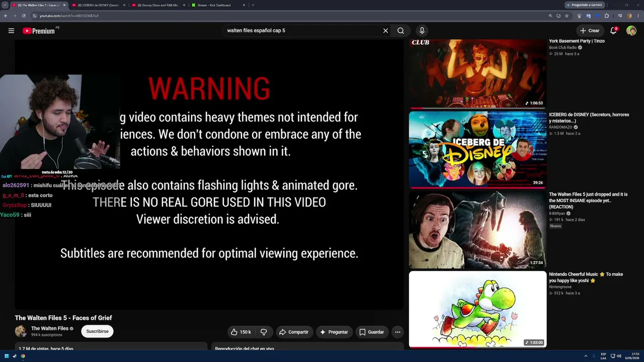Open the Chrome profile avatar

[x=629, y=16]
